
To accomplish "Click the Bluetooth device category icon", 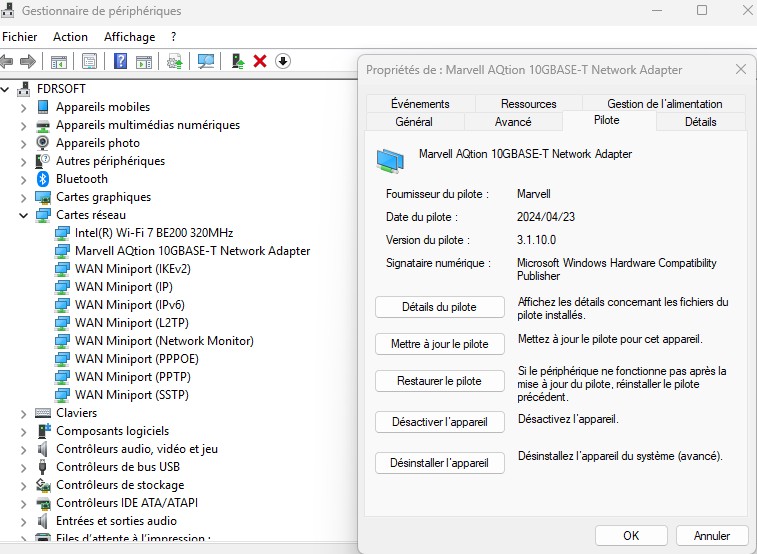I will 43,179.
